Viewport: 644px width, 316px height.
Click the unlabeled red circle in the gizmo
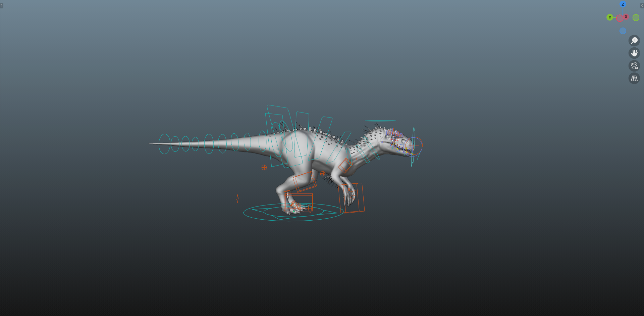coord(620,18)
